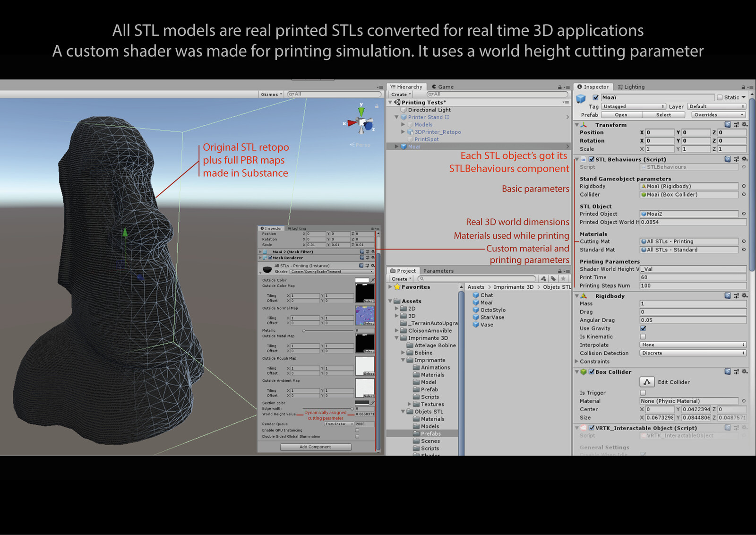This screenshot has height=535, width=756.
Task: Switch to the Lighting tab in the Inspector
Action: tap(631, 87)
